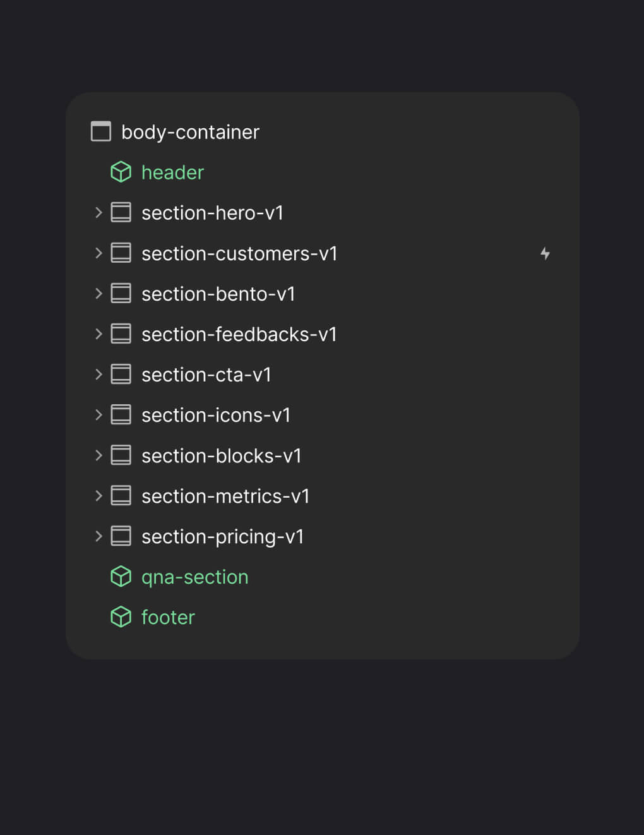The height and width of the screenshot is (835, 644).
Task: Expand the section-hero-v1 layer
Action: coord(98,213)
